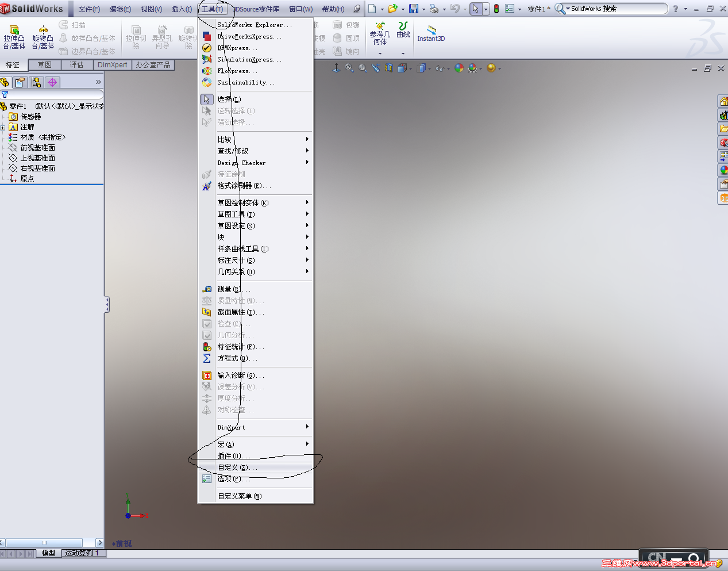
Task: Open the 文件(F) menu
Action: (89, 9)
